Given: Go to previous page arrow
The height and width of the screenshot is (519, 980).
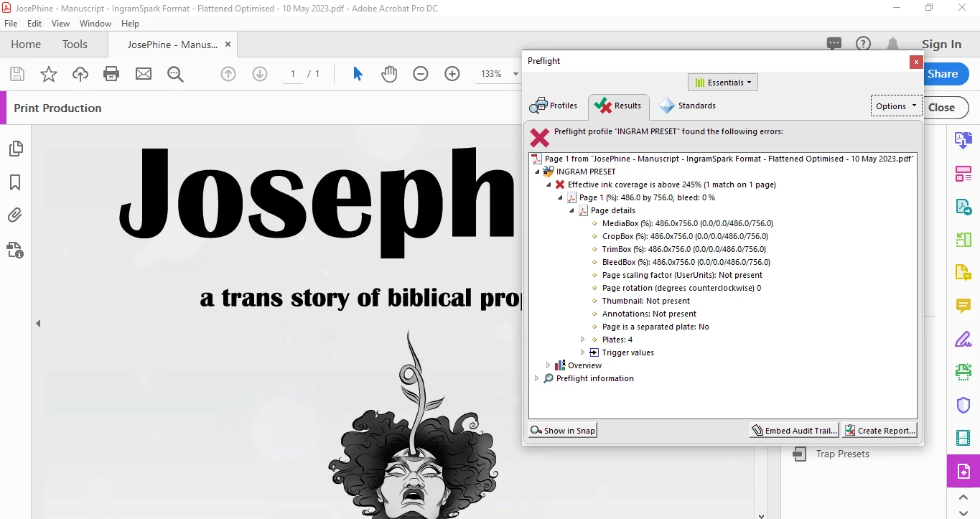Looking at the screenshot, I should pyautogui.click(x=228, y=74).
